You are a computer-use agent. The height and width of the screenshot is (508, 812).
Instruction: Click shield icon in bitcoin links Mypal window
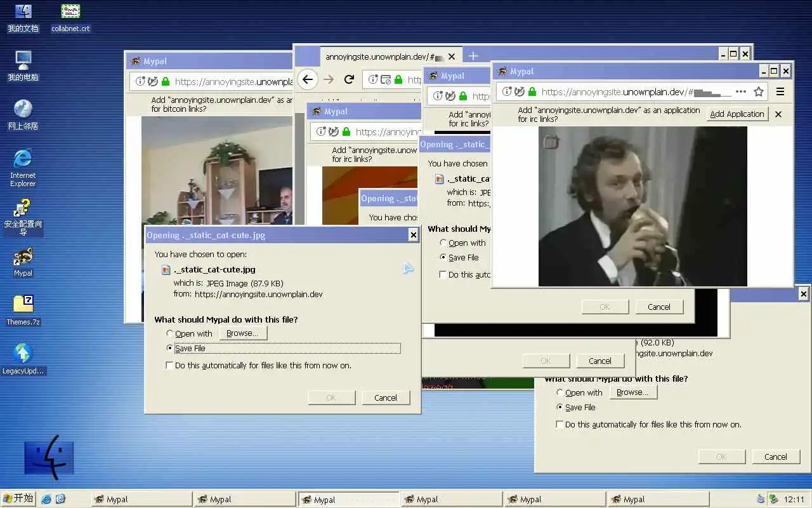[x=153, y=81]
